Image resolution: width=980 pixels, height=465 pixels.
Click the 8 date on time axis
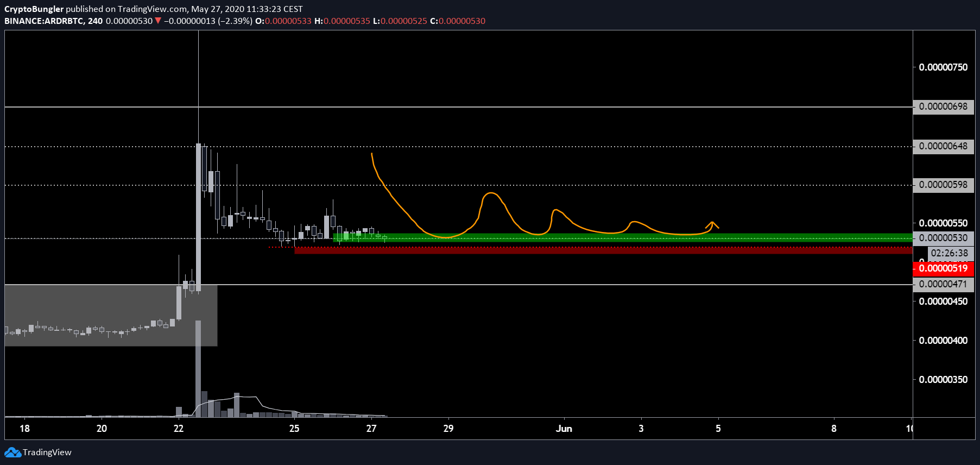[834, 429]
